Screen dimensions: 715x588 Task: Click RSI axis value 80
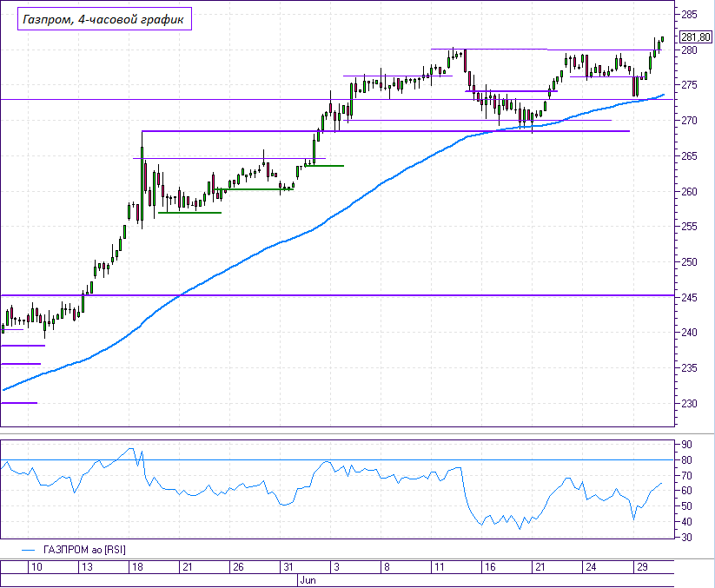tap(686, 460)
